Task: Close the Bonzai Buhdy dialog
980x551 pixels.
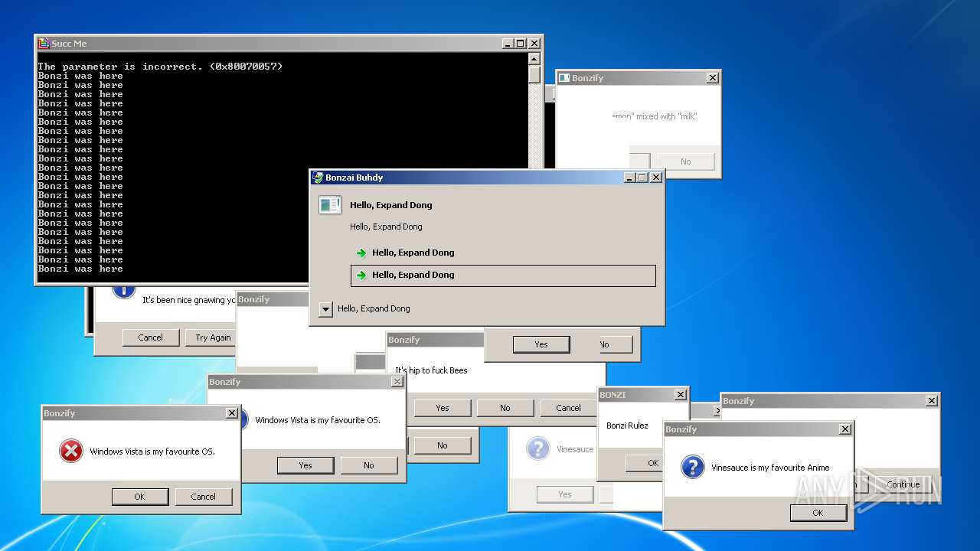Action: (656, 178)
